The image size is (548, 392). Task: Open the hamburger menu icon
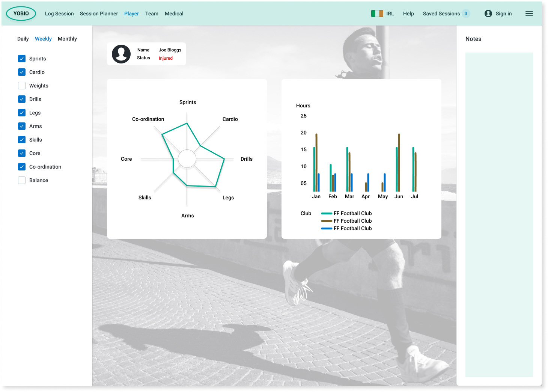(529, 14)
